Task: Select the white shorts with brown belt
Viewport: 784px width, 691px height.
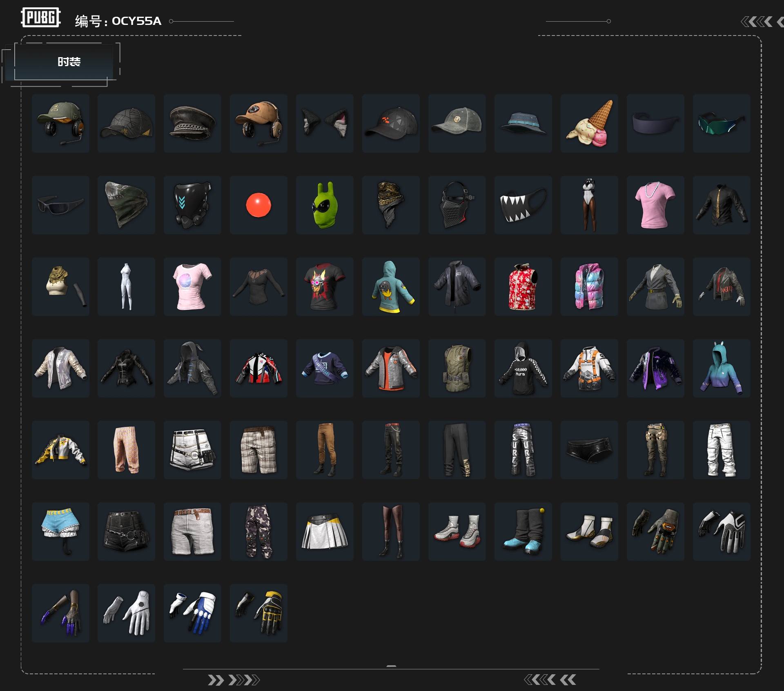Action: [192, 531]
